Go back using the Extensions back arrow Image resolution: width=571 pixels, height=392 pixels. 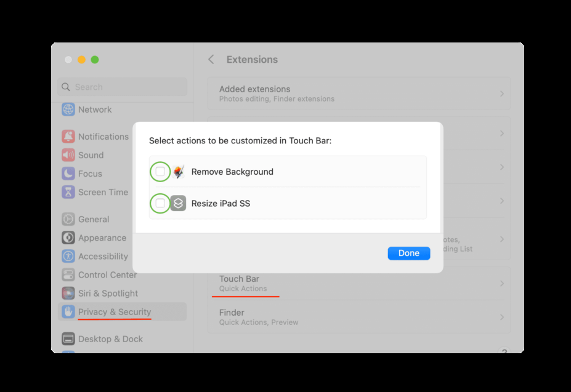pyautogui.click(x=211, y=60)
